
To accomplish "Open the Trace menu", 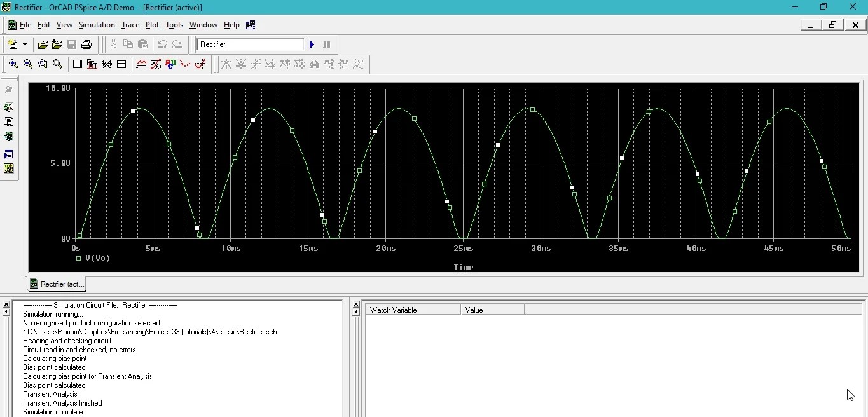I will [130, 25].
